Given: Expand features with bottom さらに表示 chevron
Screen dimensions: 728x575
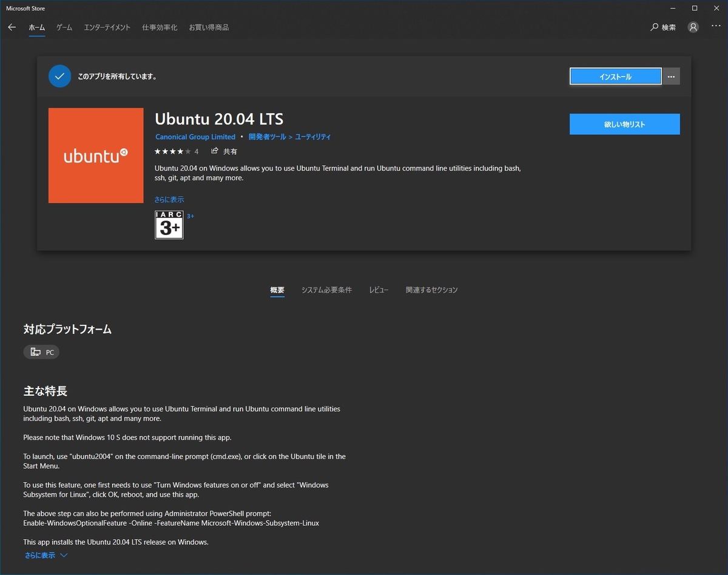Looking at the screenshot, I should click(46, 556).
